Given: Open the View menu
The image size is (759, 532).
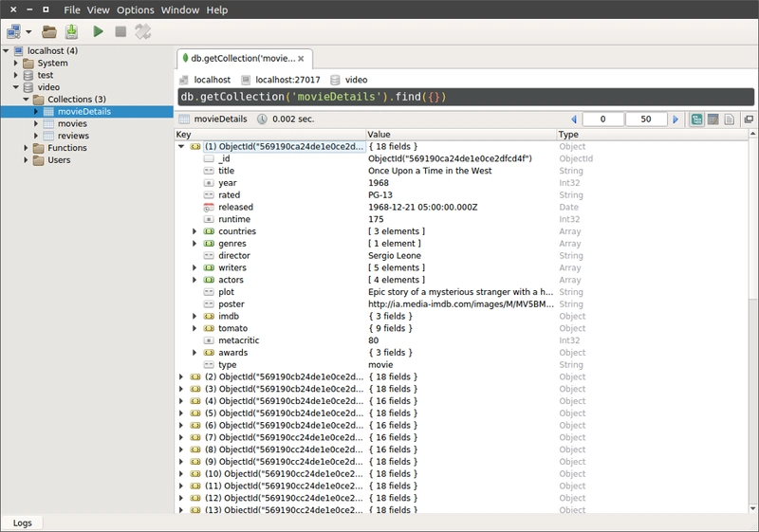Looking at the screenshot, I should pos(99,9).
